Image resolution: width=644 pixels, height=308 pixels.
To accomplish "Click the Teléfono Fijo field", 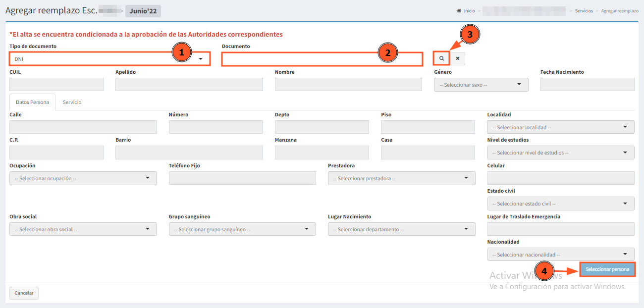I will tap(242, 178).
